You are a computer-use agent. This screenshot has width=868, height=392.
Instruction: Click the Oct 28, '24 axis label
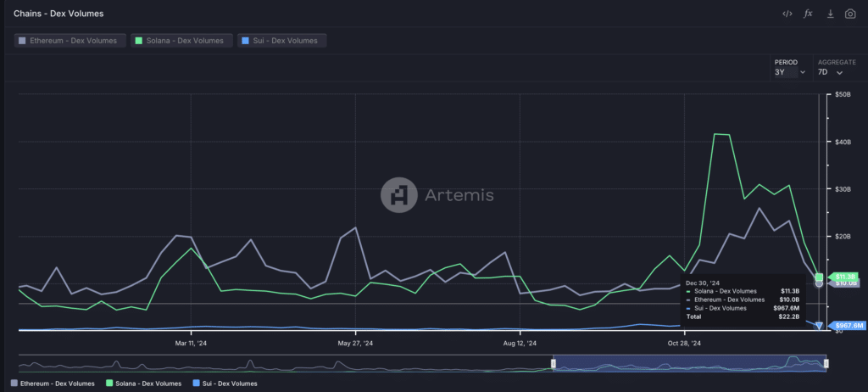coord(684,343)
